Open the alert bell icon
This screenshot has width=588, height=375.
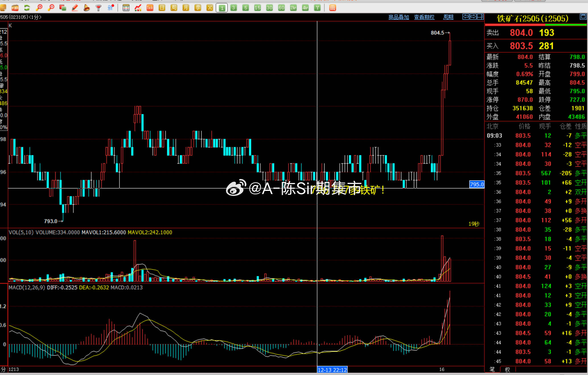pos(87,8)
